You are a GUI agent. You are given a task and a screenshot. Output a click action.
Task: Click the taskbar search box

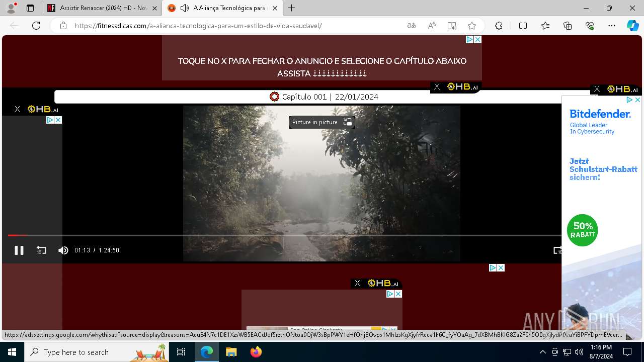tap(97, 352)
